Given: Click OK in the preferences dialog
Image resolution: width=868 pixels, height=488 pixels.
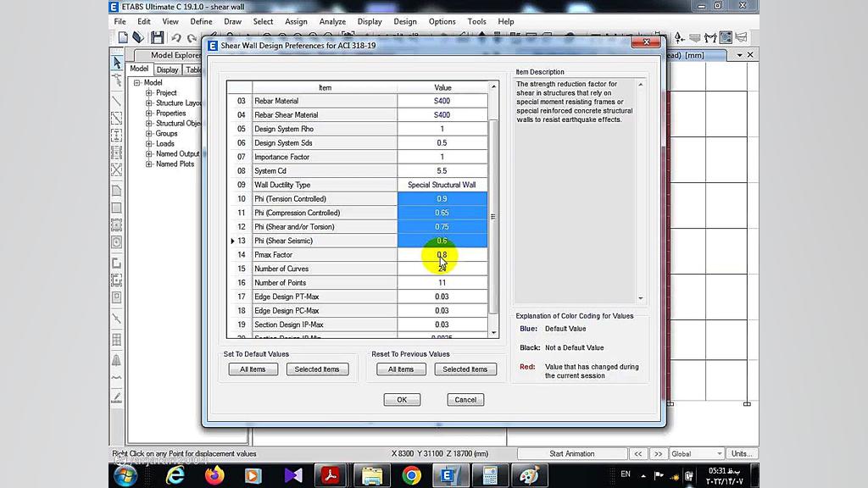Looking at the screenshot, I should pyautogui.click(x=402, y=400).
